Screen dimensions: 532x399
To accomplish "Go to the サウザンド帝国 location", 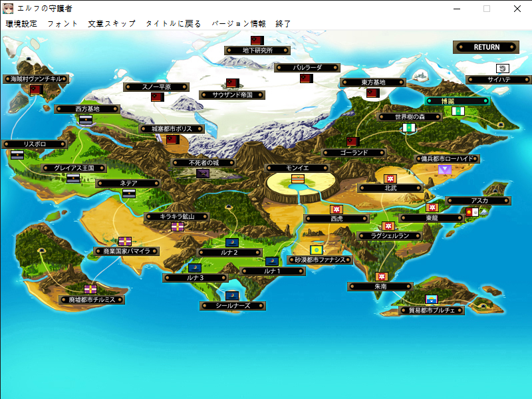I will click(232, 95).
